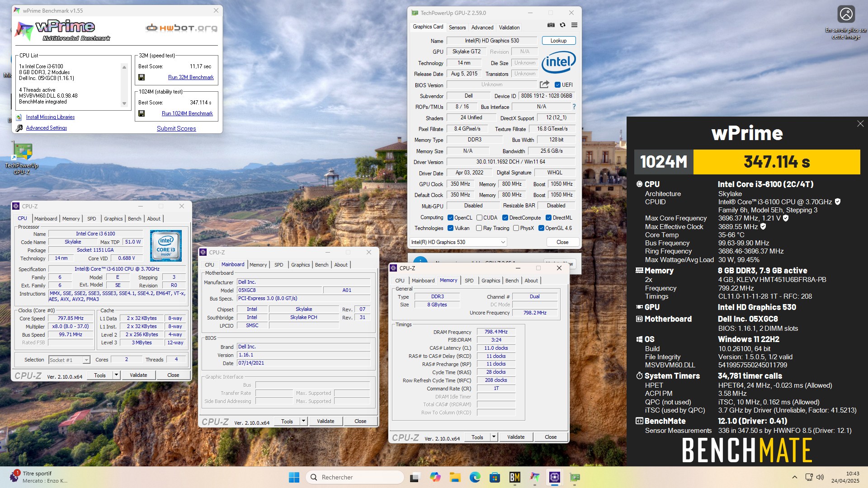The image size is (868, 488).
Task: Open Tools dropdown arrow in CPU-Z Memory window
Action: click(x=494, y=437)
